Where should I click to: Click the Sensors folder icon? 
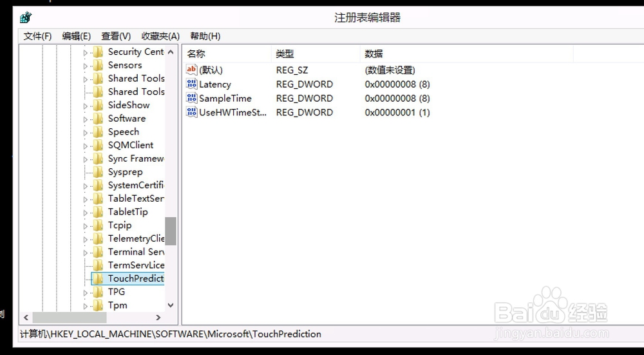pyautogui.click(x=98, y=65)
